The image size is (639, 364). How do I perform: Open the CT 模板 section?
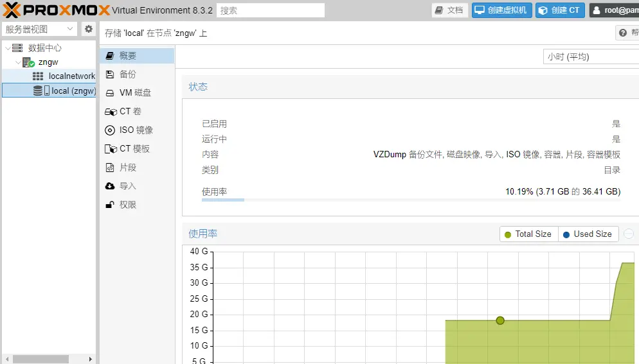point(134,149)
